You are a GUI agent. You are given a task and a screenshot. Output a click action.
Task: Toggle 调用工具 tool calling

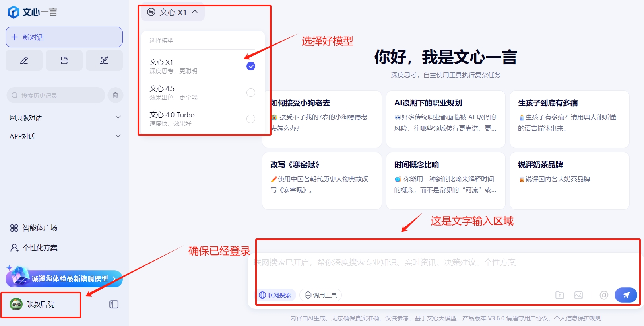321,295
